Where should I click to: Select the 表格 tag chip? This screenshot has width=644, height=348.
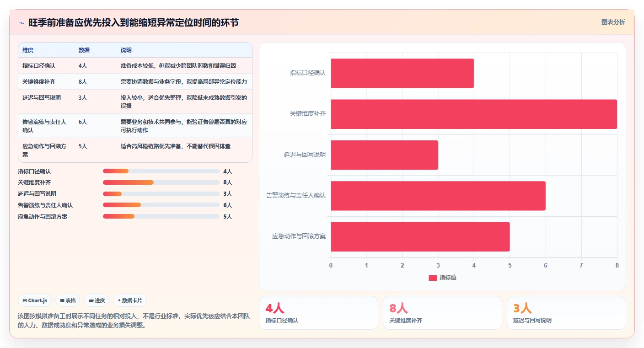coord(68,300)
